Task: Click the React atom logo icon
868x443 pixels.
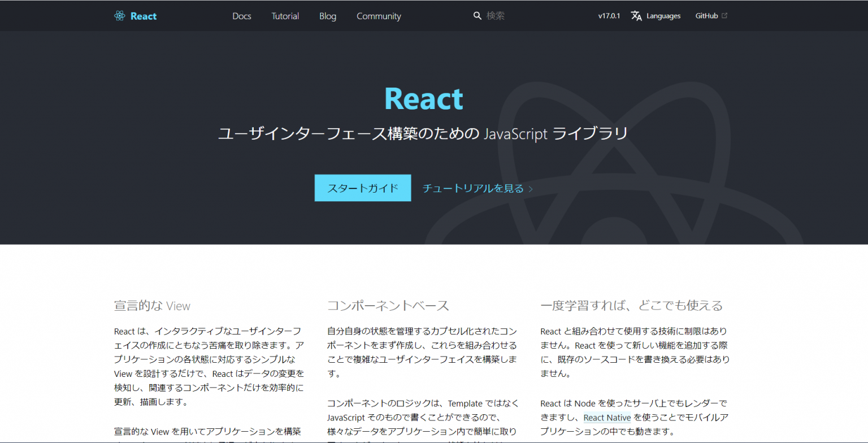Action: tap(119, 16)
